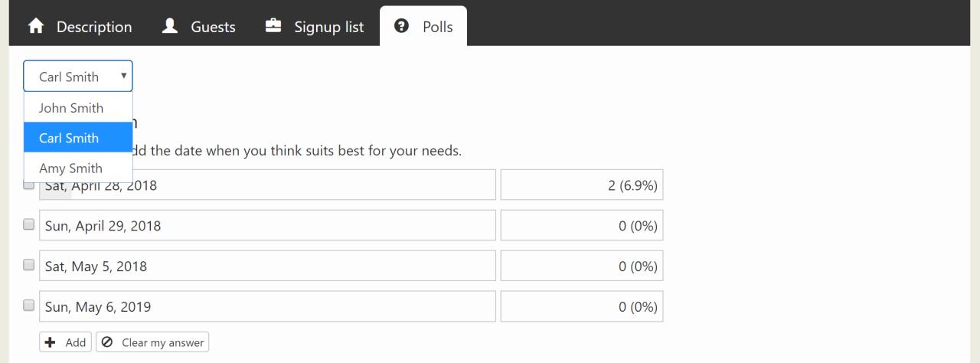Image resolution: width=980 pixels, height=363 pixels.
Task: Switch to the Guests tab
Action: pyautogui.click(x=199, y=26)
